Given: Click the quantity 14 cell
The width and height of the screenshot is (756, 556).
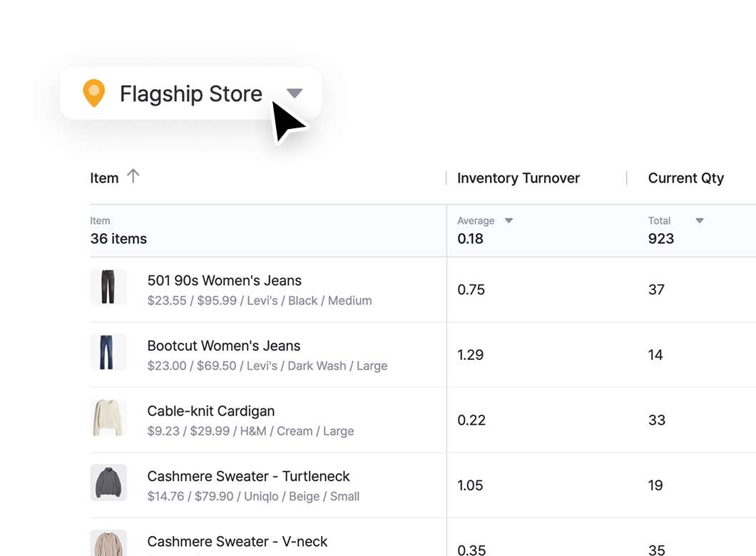Looking at the screenshot, I should coord(655,355).
